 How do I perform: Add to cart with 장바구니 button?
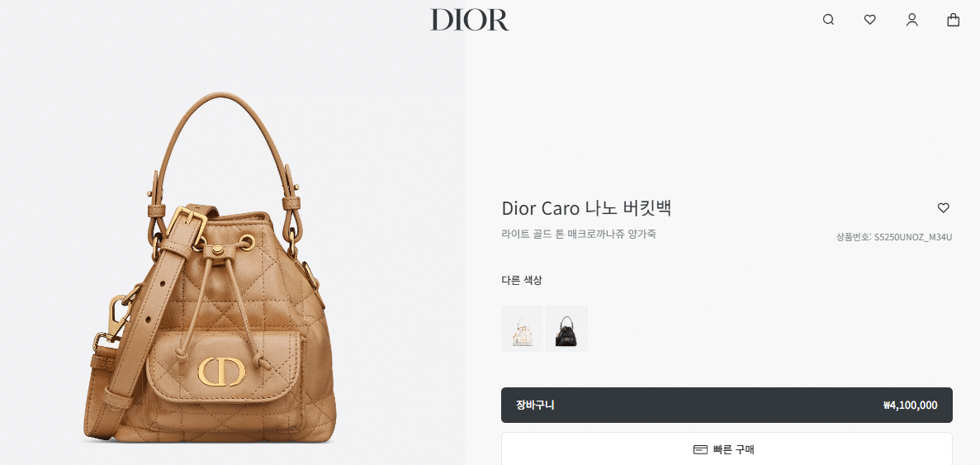(727, 405)
